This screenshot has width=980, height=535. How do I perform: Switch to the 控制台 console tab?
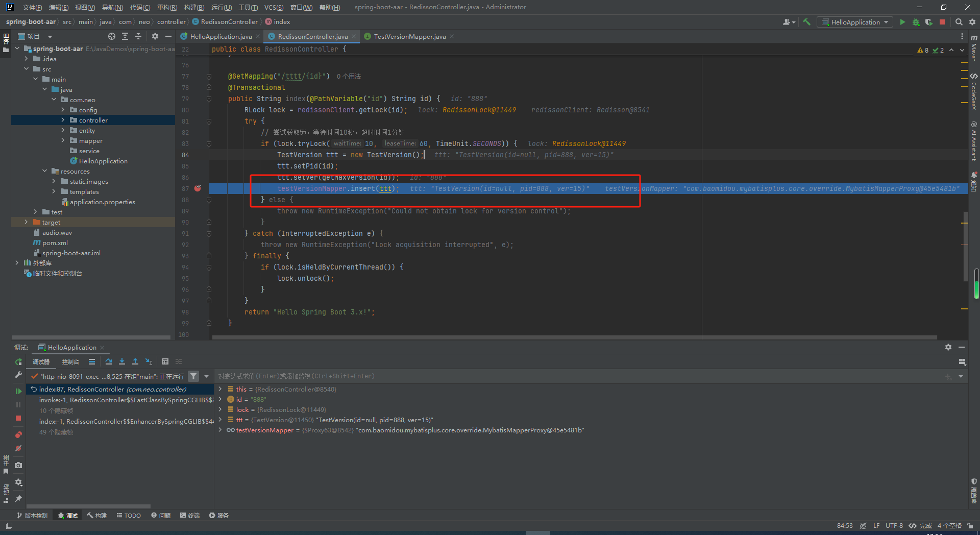pyautogui.click(x=70, y=362)
